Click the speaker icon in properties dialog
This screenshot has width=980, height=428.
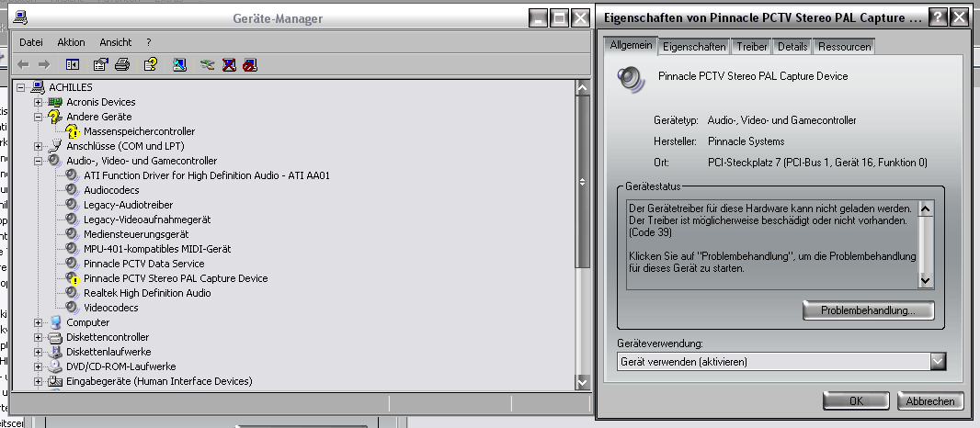pos(630,79)
